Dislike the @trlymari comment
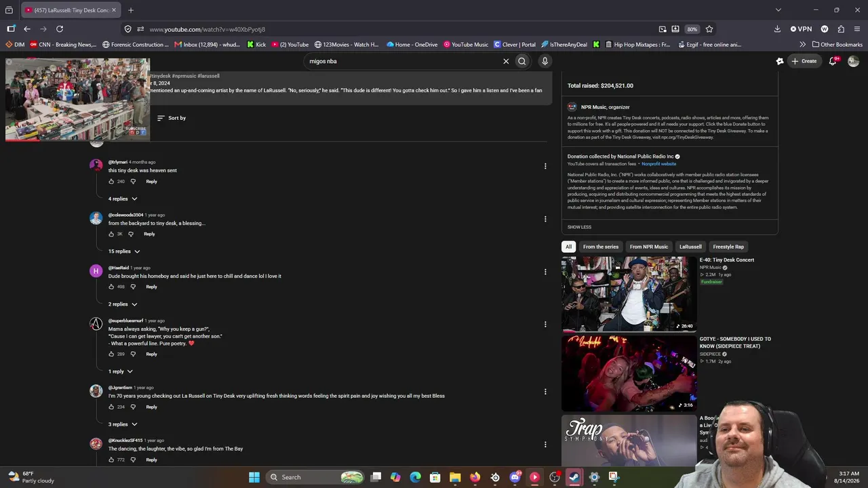Screen dimensions: 868x488 click(x=133, y=182)
